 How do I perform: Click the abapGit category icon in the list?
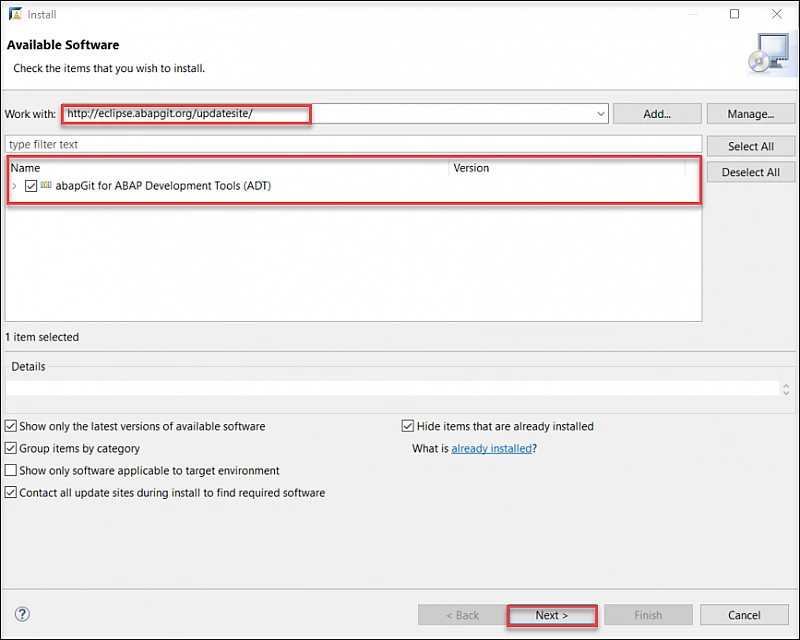tap(46, 186)
